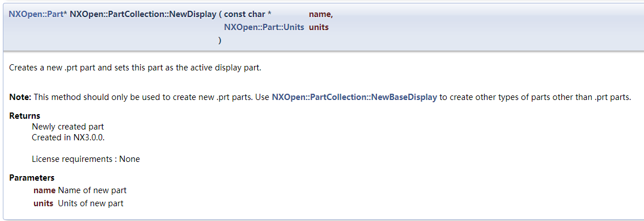This screenshot has height=221, width=644.
Task: Open the NXOpen::Part::Units type link
Action: pos(264,28)
